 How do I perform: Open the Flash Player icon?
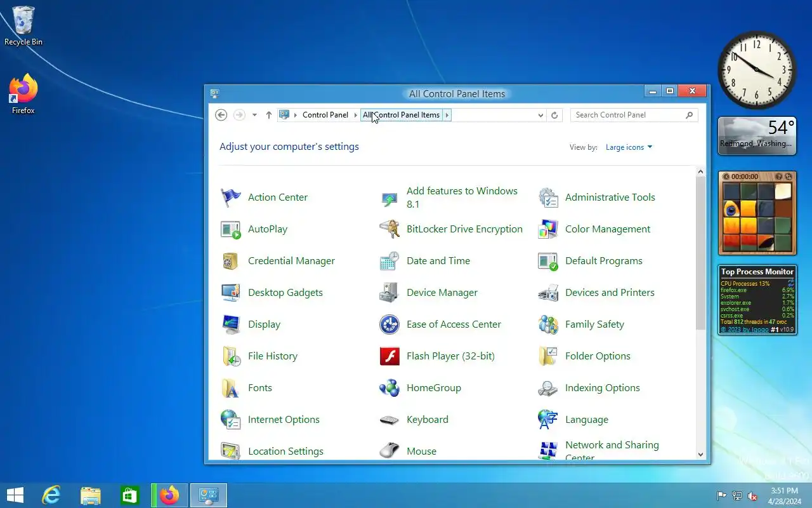pos(390,356)
